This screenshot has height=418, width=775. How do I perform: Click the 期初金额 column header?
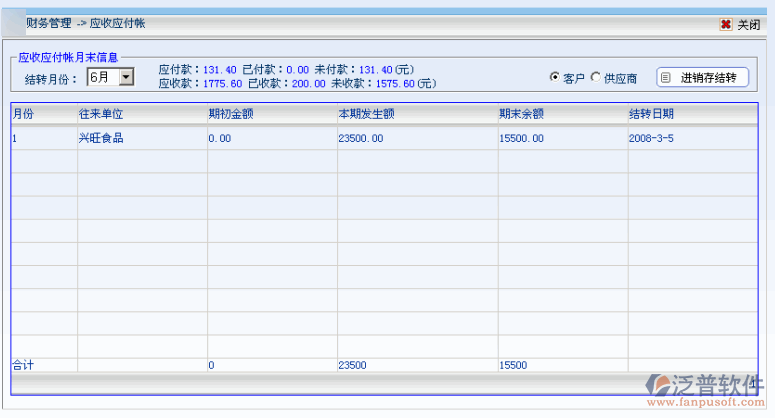click(x=230, y=114)
